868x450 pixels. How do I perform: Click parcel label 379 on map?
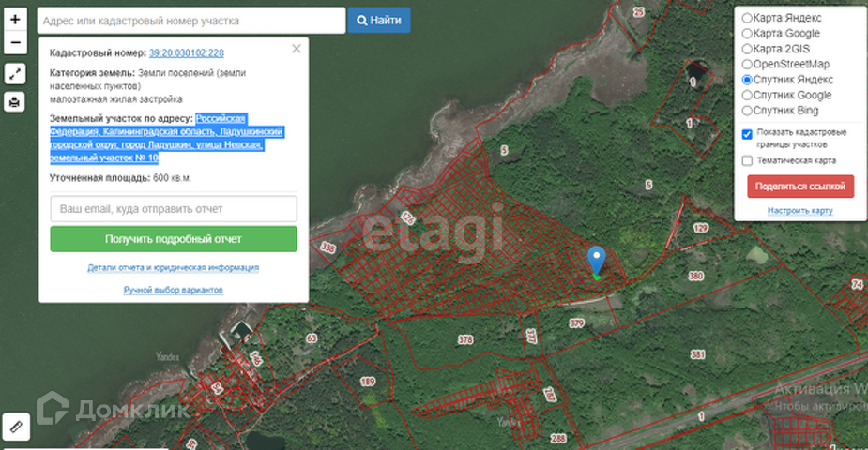(576, 323)
